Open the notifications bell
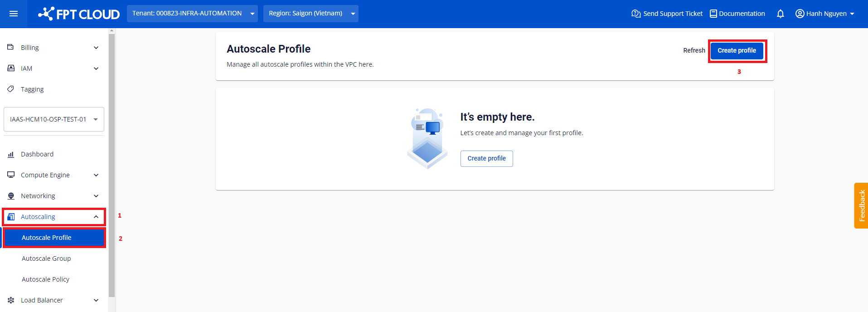This screenshot has width=868, height=312. [780, 14]
